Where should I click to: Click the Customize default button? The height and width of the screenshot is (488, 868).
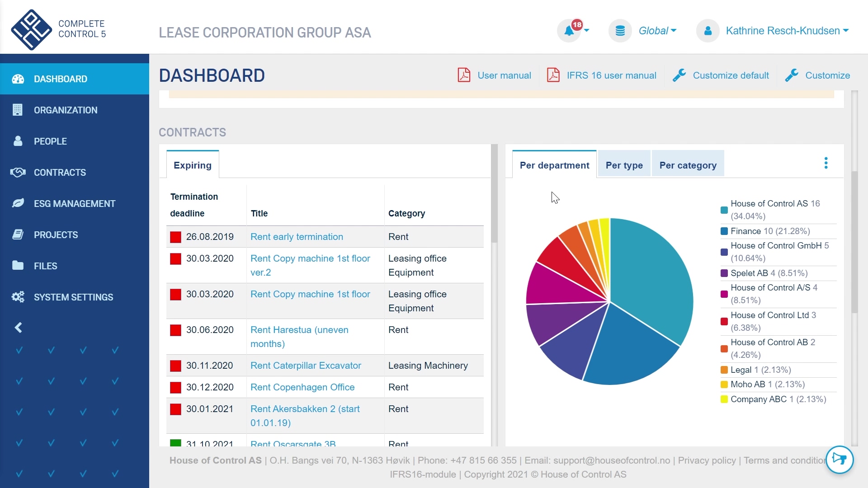(731, 75)
